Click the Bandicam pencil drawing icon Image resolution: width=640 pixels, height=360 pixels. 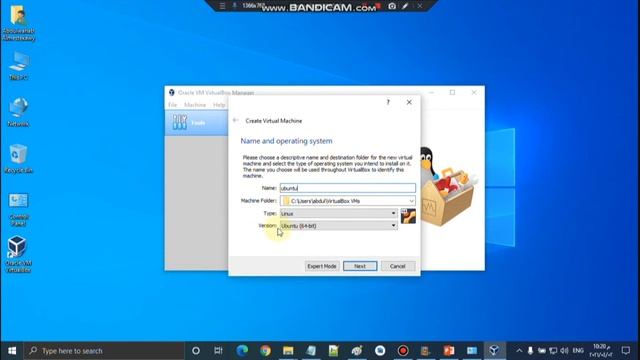[x=405, y=6]
